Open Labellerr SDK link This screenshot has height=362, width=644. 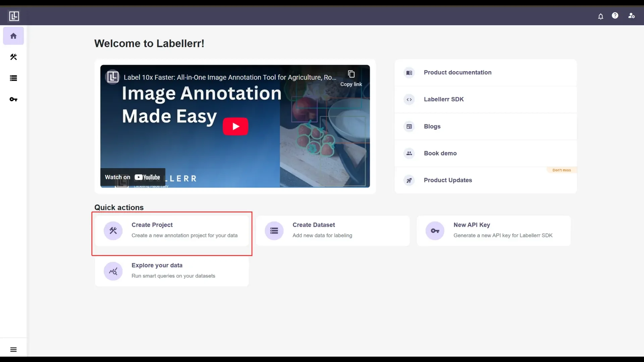click(485, 100)
